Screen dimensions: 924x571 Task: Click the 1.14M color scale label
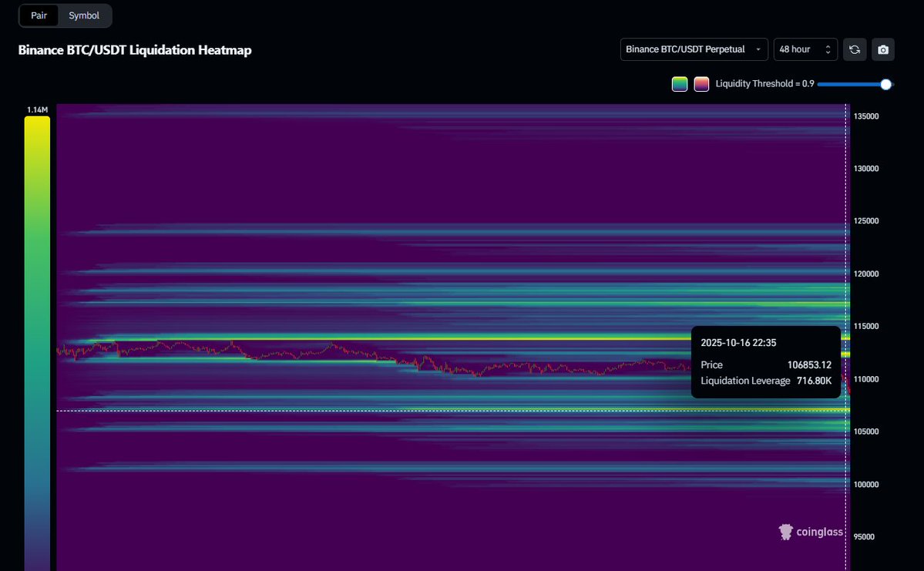[37, 109]
